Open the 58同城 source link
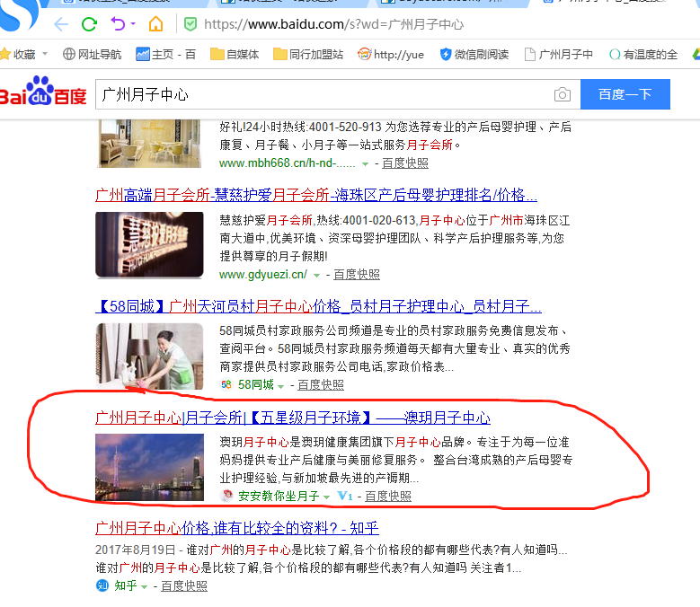This screenshot has width=700, height=607. coord(256,384)
